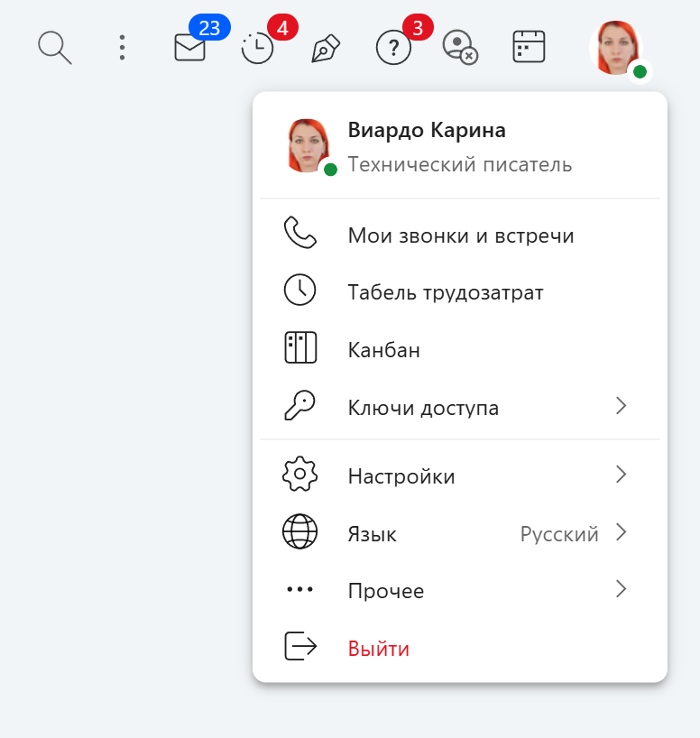Viewport: 700px width, 738px height.
Task: Expand the chevron next to Прочее
Action: click(622, 589)
